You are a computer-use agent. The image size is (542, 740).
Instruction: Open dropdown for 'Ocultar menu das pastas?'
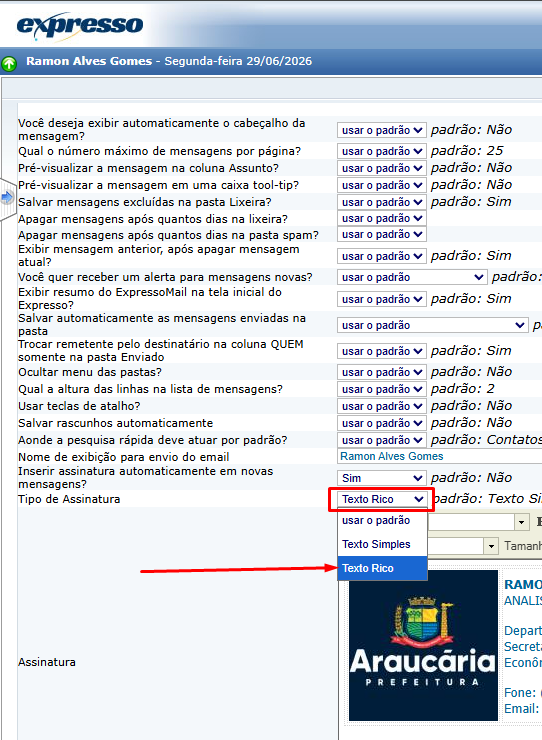coord(382,372)
